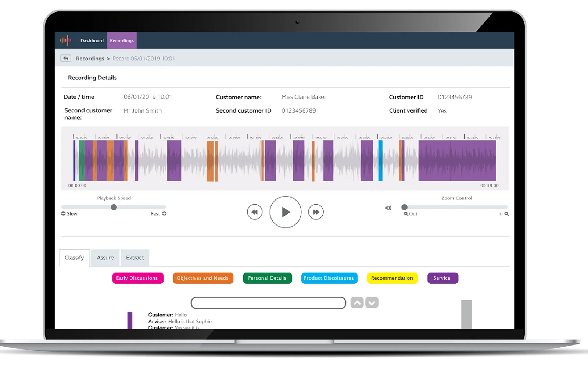Go back using the breadcrumb arrow button
The width and height of the screenshot is (588, 368).
click(66, 58)
